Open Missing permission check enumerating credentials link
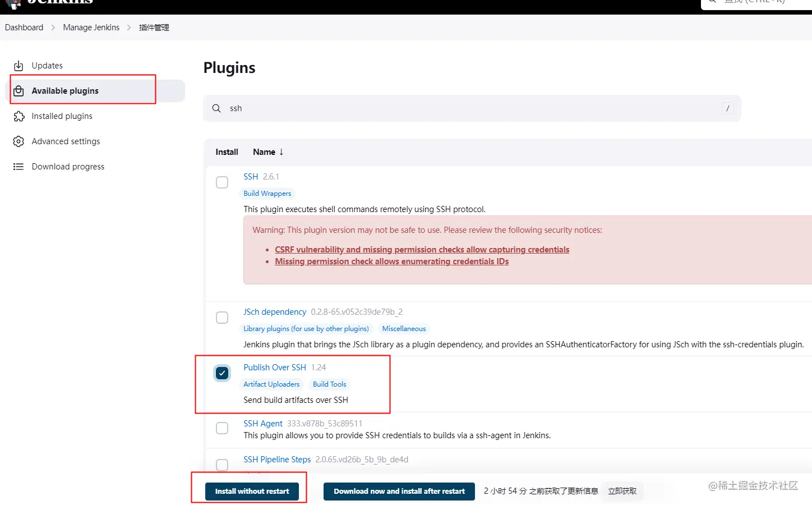 point(392,261)
